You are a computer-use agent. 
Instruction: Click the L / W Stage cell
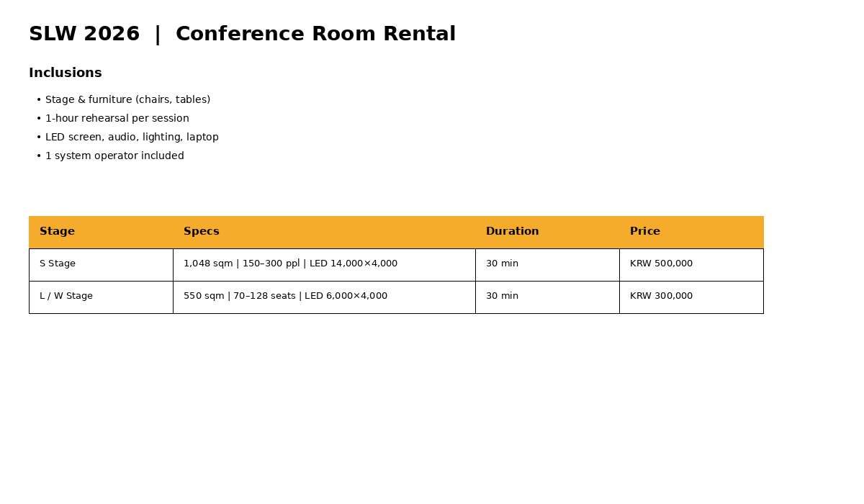click(66, 297)
